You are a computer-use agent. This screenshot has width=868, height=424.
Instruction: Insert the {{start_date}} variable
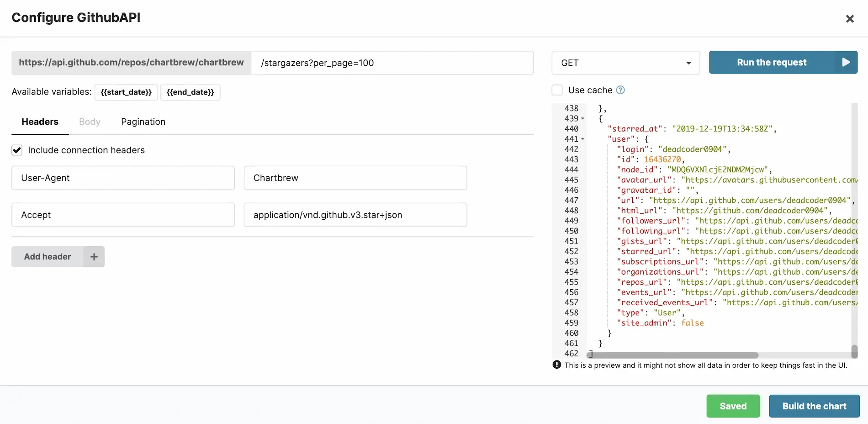coord(126,92)
